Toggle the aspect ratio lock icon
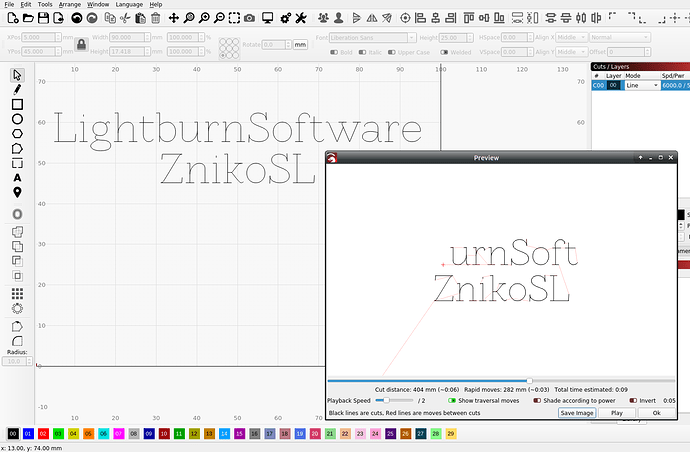The height and width of the screenshot is (452, 690). click(x=81, y=44)
